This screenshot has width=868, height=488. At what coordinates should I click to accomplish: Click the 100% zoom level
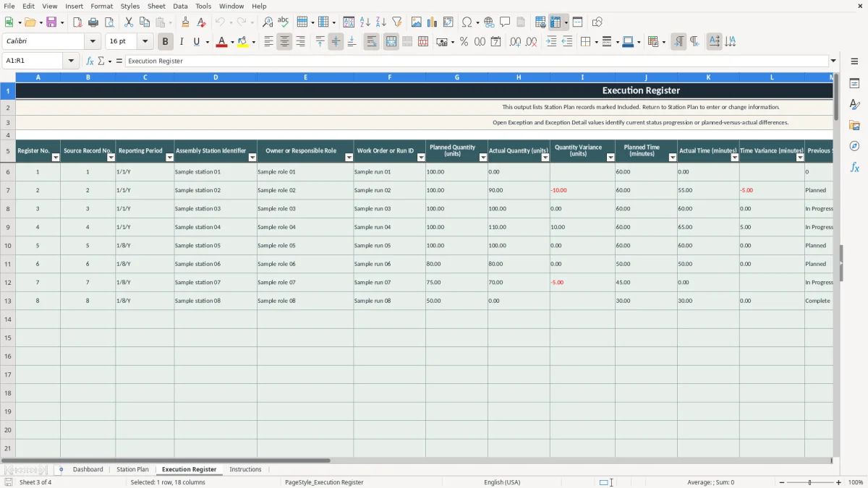point(856,482)
